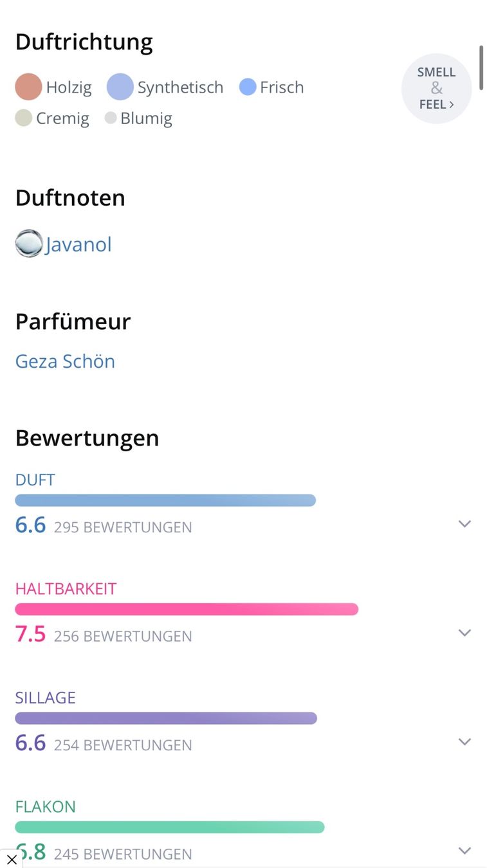Expand the Sillage rating chevron
Screen dimensions: 487x868
point(464,742)
